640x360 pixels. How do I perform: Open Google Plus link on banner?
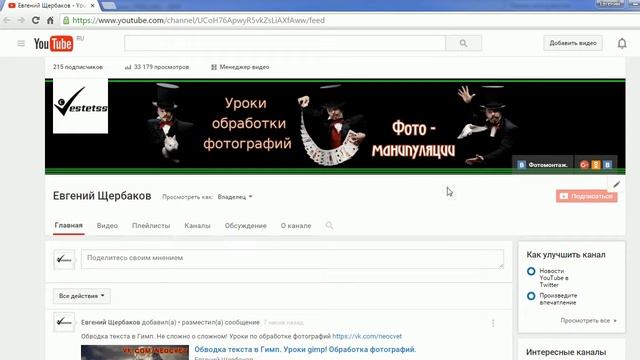click(584, 164)
